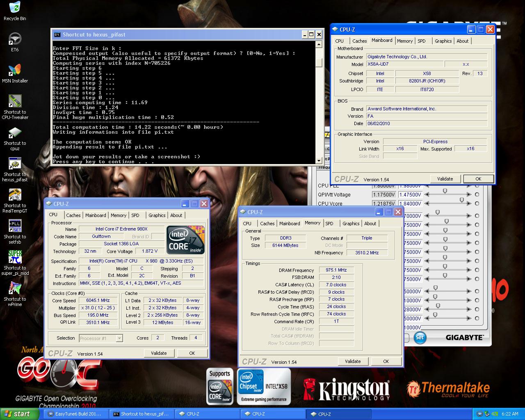Viewport: 525px width, 420px height.
Task: Click the CPU Vcore slider handle
Action: (x=462, y=200)
